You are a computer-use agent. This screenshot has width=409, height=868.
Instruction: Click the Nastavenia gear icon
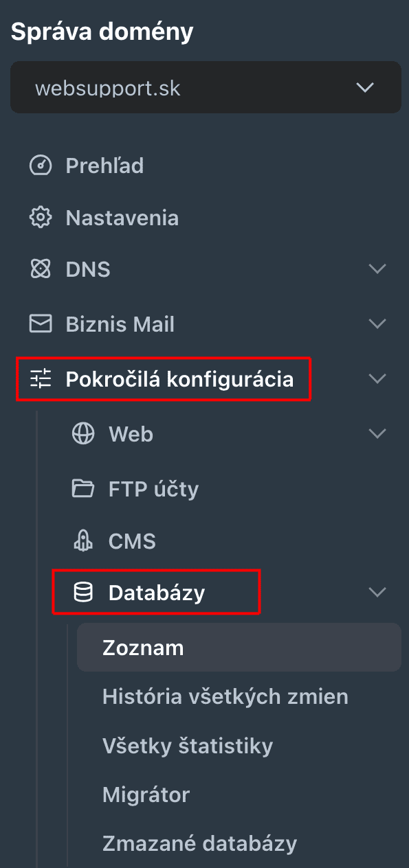(41, 218)
